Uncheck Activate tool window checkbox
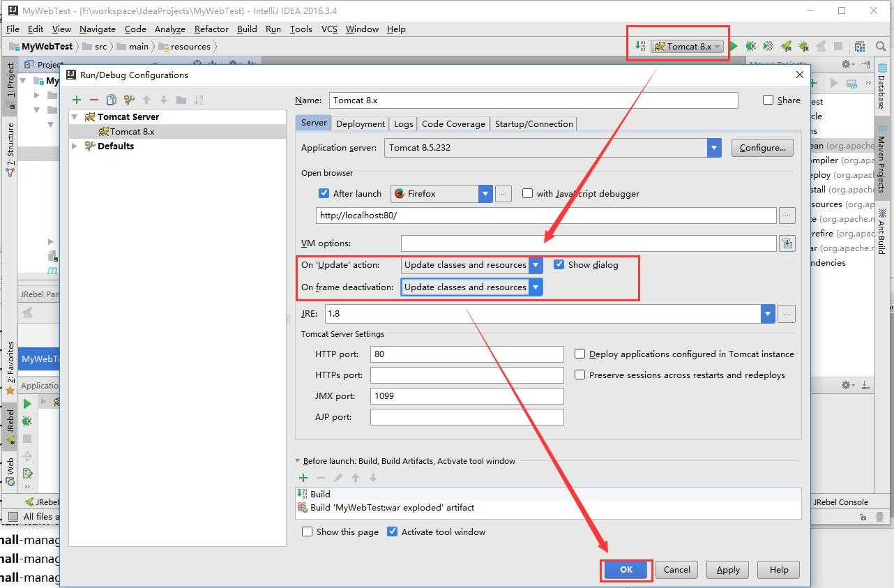Image resolution: width=894 pixels, height=588 pixels. coord(392,532)
